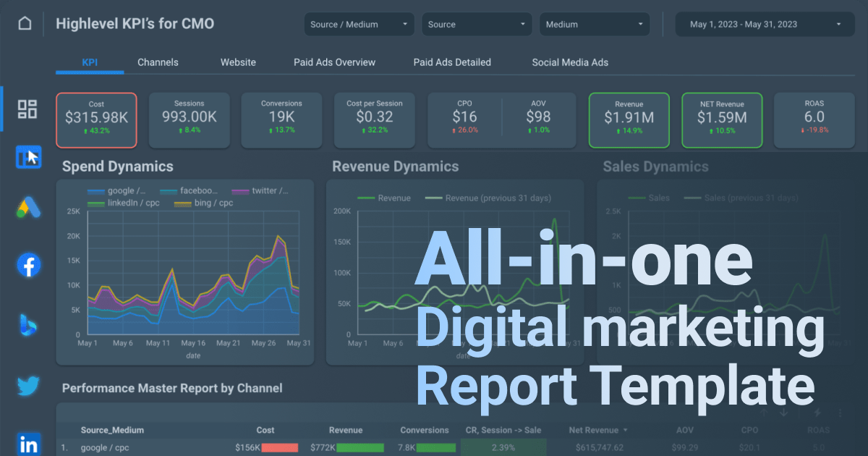868x456 pixels.
Task: Click the Cost $315.98K scorecard
Action: (x=96, y=119)
